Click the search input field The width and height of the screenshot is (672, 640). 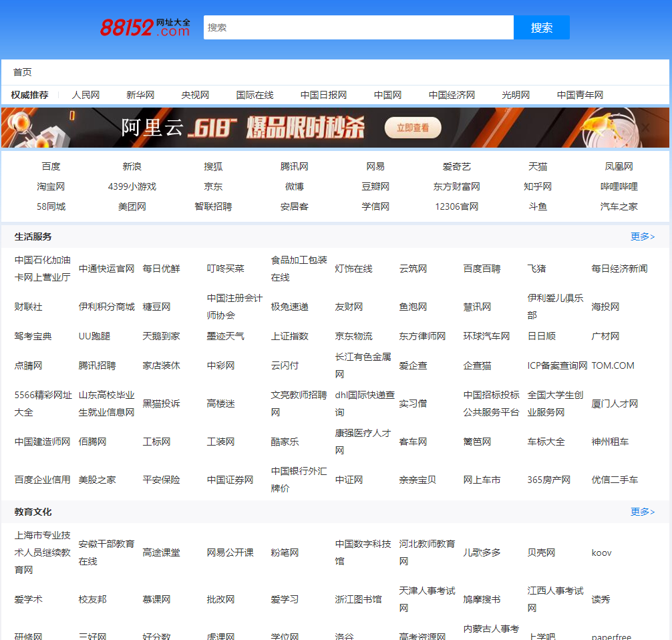358,27
